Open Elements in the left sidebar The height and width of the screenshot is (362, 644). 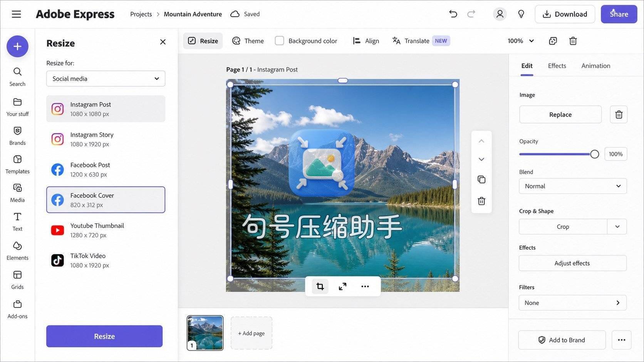coord(17,251)
